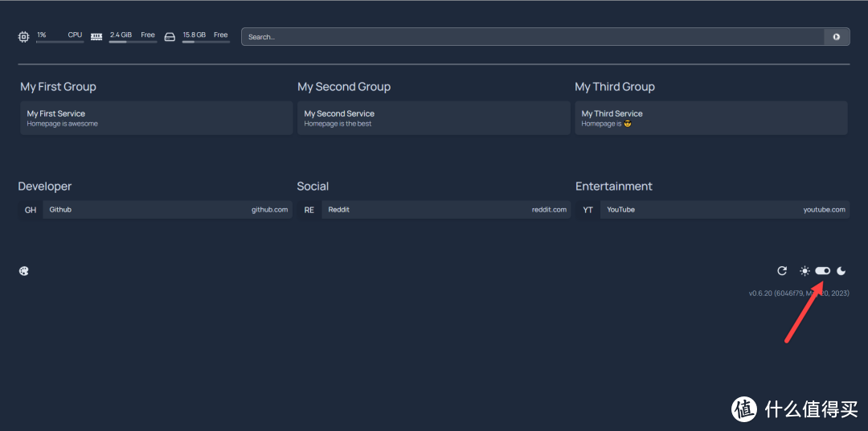Open the color palette picker
Image resolution: width=868 pixels, height=431 pixels.
(24, 271)
